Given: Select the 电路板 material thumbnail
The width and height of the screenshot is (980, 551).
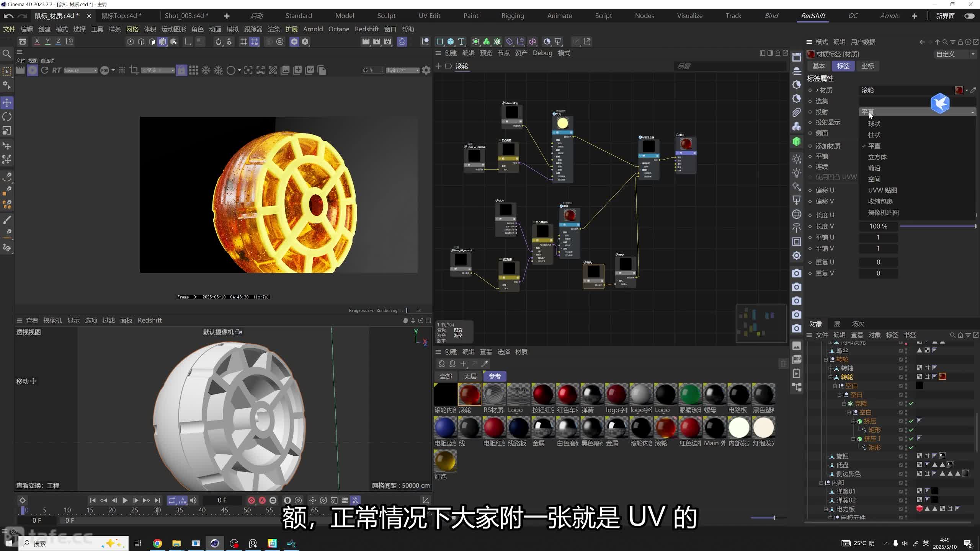Looking at the screenshot, I should click(x=739, y=394).
